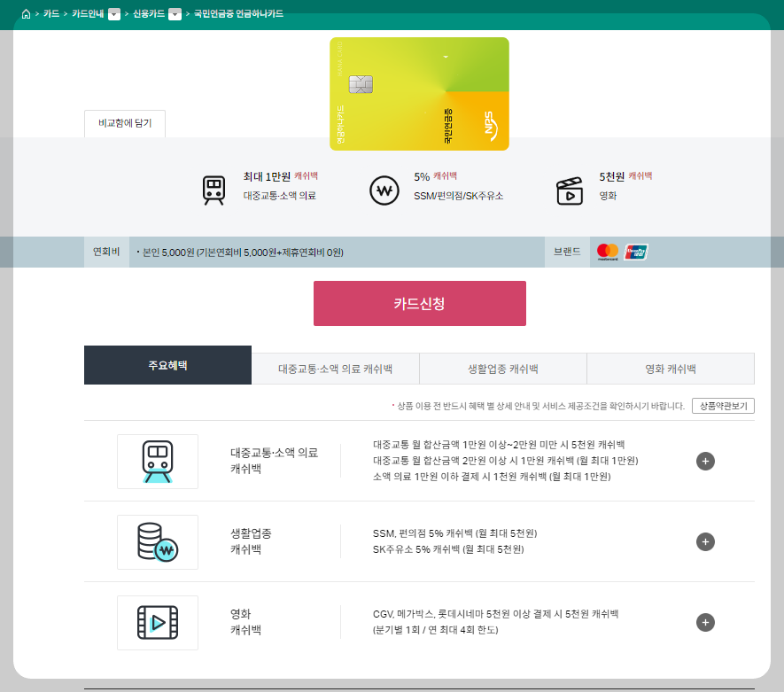Go to home via breadcrumb house icon

tap(26, 14)
